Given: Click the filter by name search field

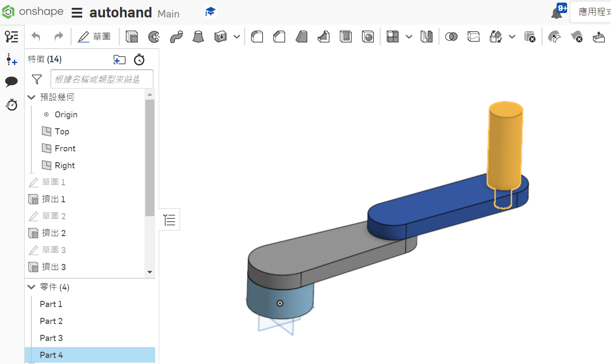Looking at the screenshot, I should click(102, 79).
